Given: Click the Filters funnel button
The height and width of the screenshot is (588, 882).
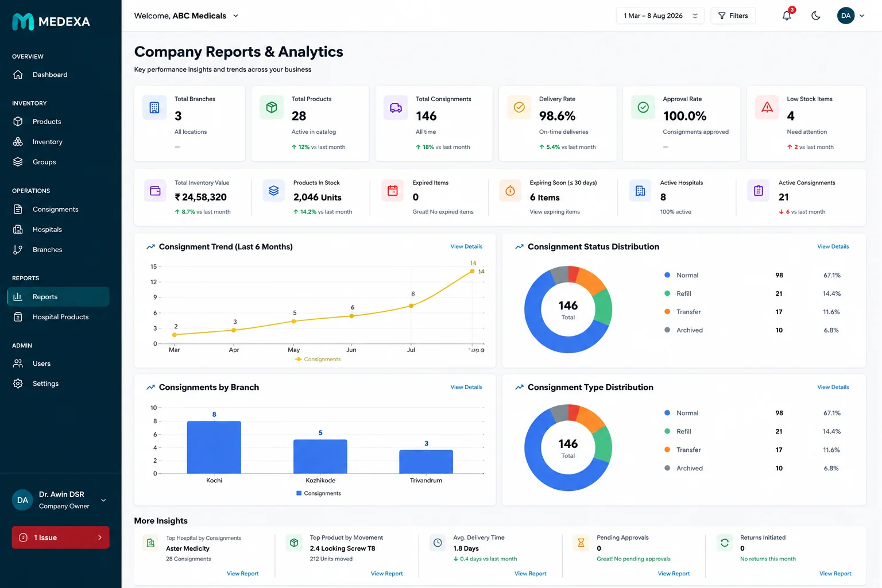Looking at the screenshot, I should [733, 16].
